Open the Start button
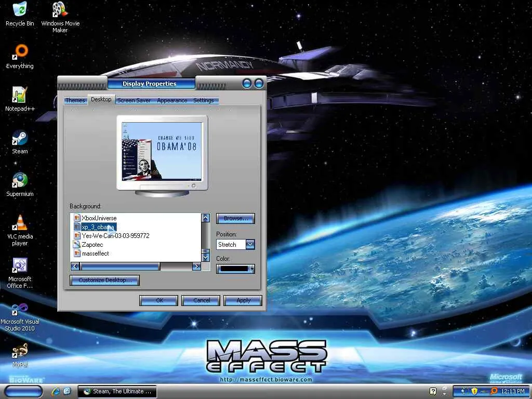The height and width of the screenshot is (399, 532). pyautogui.click(x=23, y=391)
